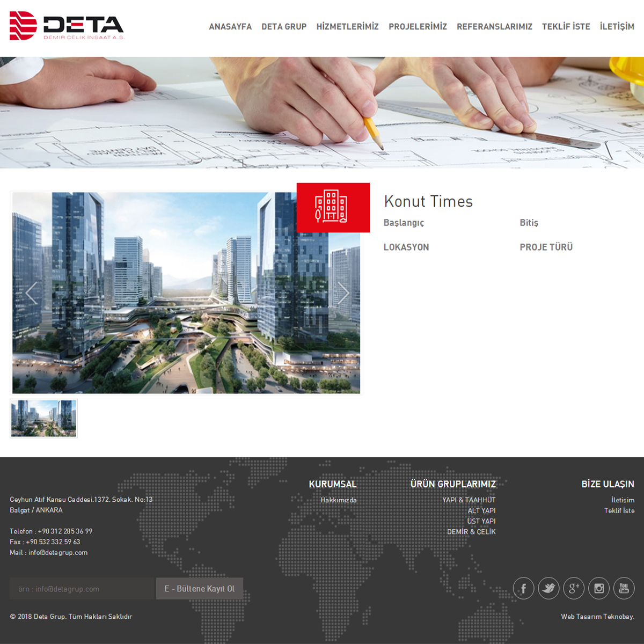
Task: Open the PROJELERİMİZ menu item
Action: pyautogui.click(x=418, y=27)
